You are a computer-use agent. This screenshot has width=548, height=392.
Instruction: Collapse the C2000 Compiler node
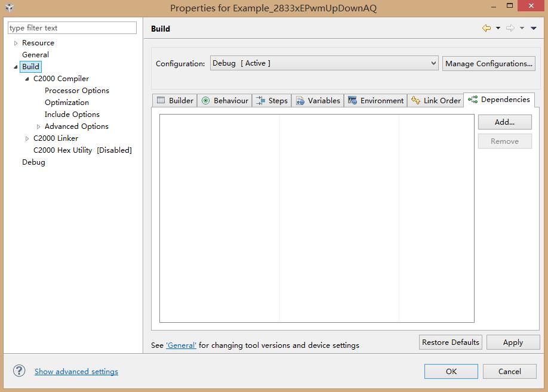27,79
